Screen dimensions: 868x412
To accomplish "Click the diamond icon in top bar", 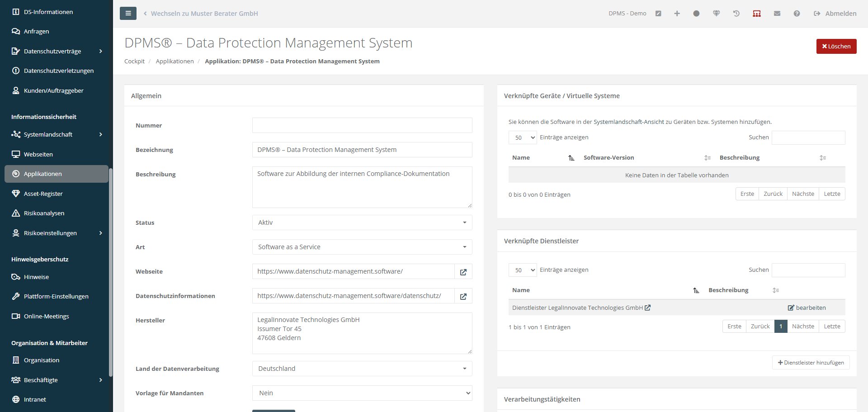I will tap(717, 14).
